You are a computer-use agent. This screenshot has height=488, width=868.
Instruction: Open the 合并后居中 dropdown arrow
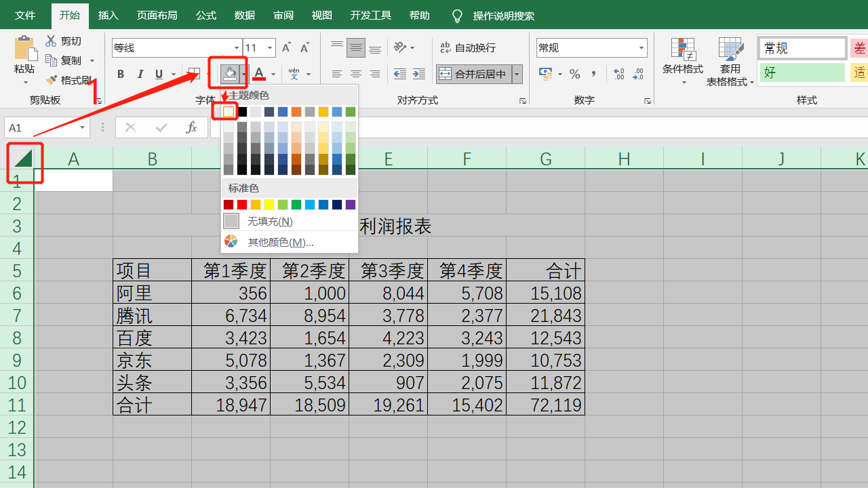517,74
